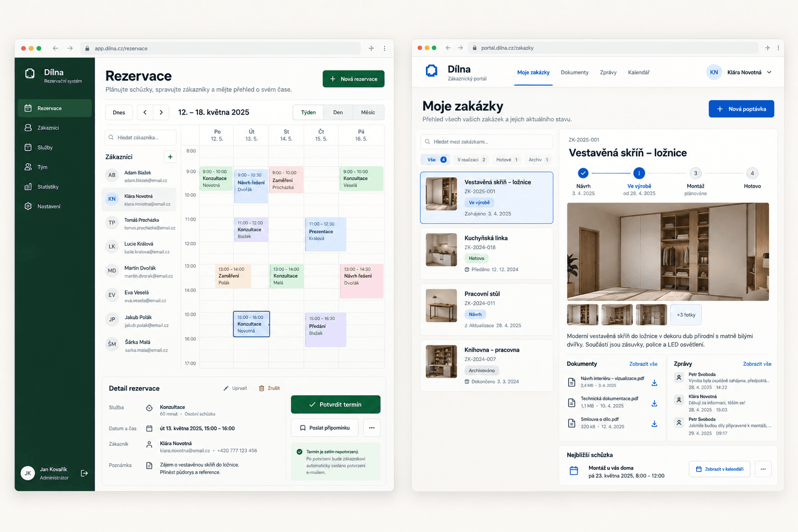The width and height of the screenshot is (798, 532).
Task: Click Nová poptávka button
Action: click(x=741, y=109)
